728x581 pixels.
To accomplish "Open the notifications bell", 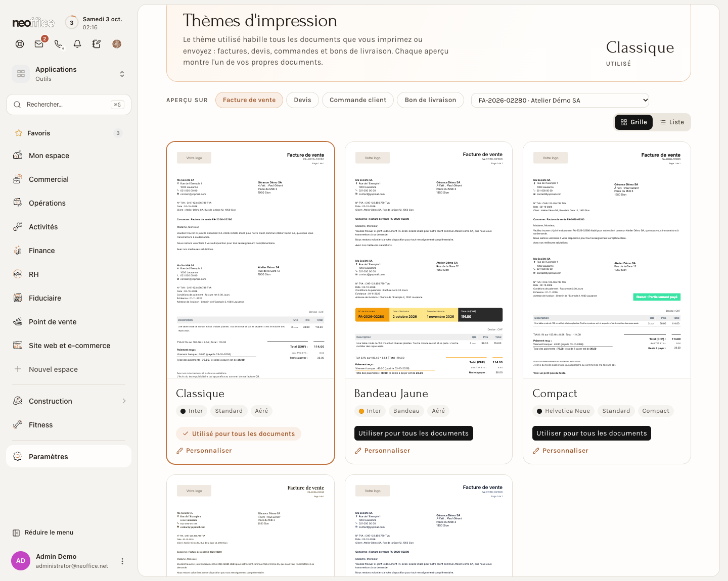I will 77,44.
